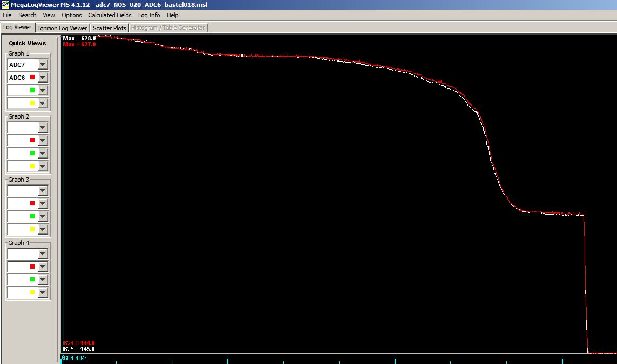Viewport: 617px width, 364px height.
Task: Open the File menu
Action: (7, 15)
